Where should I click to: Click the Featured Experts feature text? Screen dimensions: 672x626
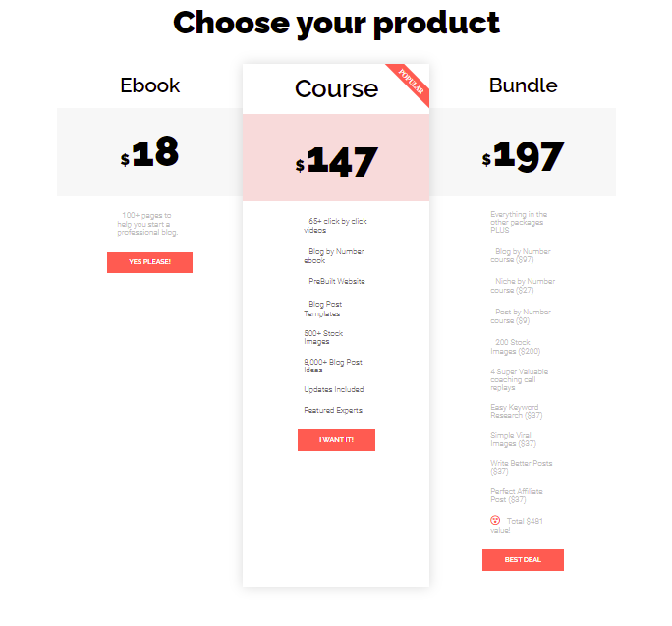click(x=333, y=410)
